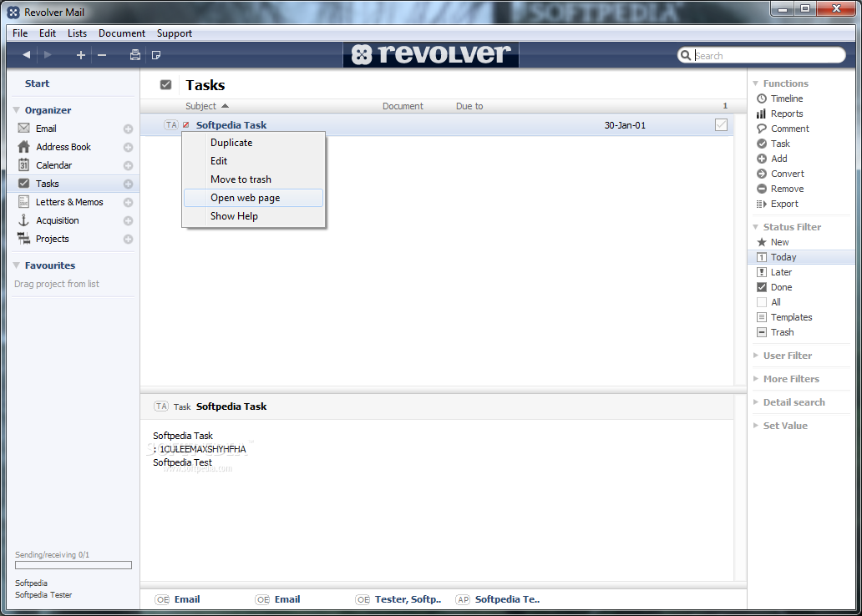Collapse the Organizer section
Screen dimensions: 862x616
17,110
